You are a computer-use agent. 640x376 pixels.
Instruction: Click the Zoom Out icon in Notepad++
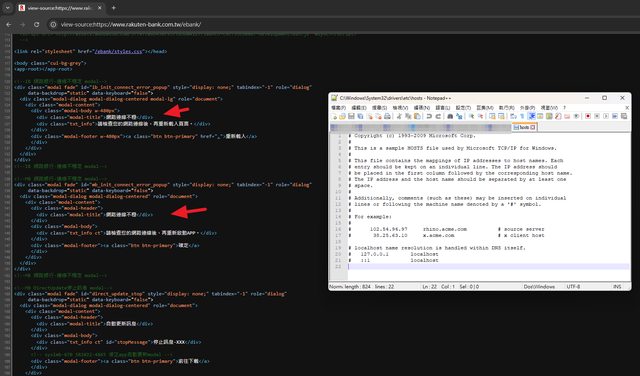point(481,116)
